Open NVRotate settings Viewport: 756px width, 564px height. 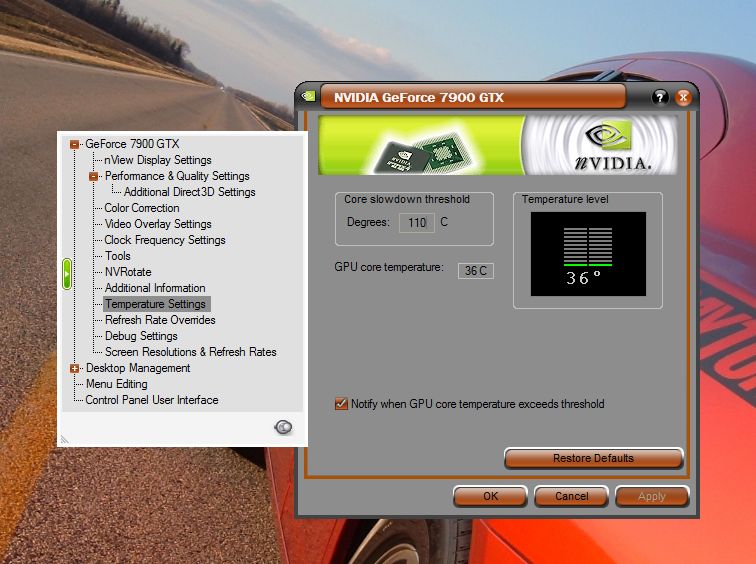point(128,272)
